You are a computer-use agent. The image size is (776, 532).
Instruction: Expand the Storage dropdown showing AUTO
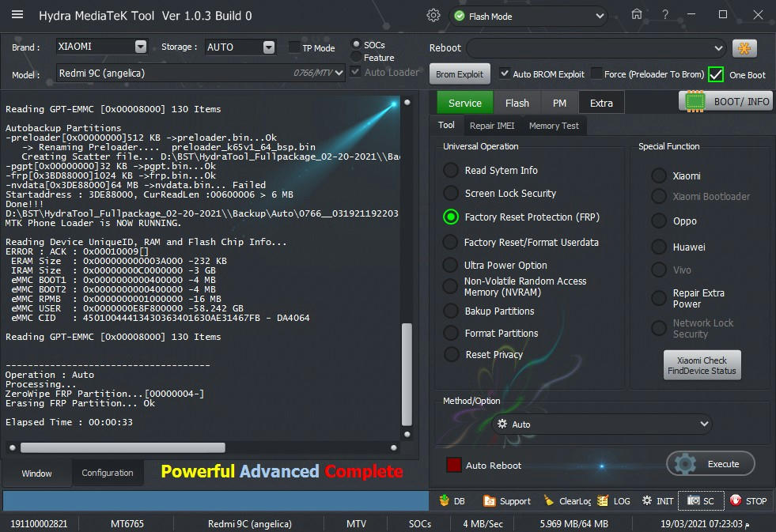tap(269, 47)
